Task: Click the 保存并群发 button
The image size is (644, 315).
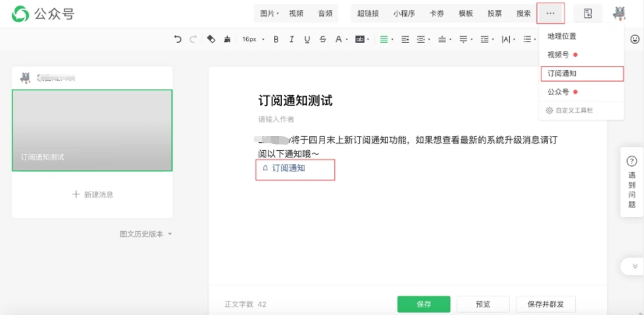Action: 546,304
